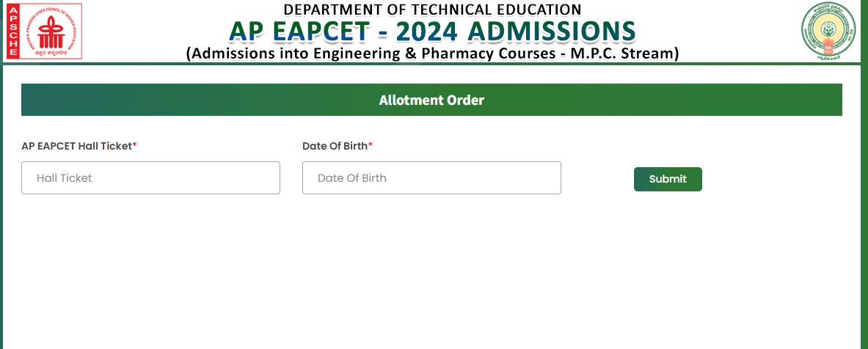Click the Telugu caption under the APSCHE logo
Screen dimensions: 868x349
pos(49,53)
